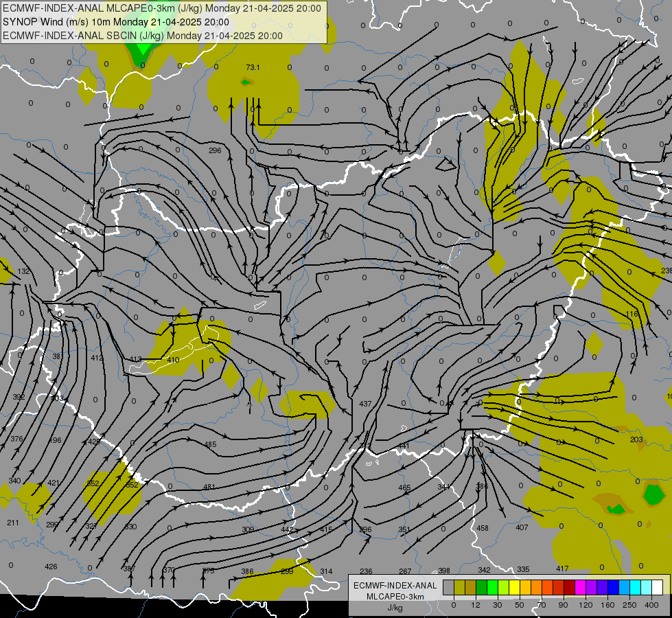Click the map value '238'
The width and height of the screenshot is (672, 618).
point(667,271)
